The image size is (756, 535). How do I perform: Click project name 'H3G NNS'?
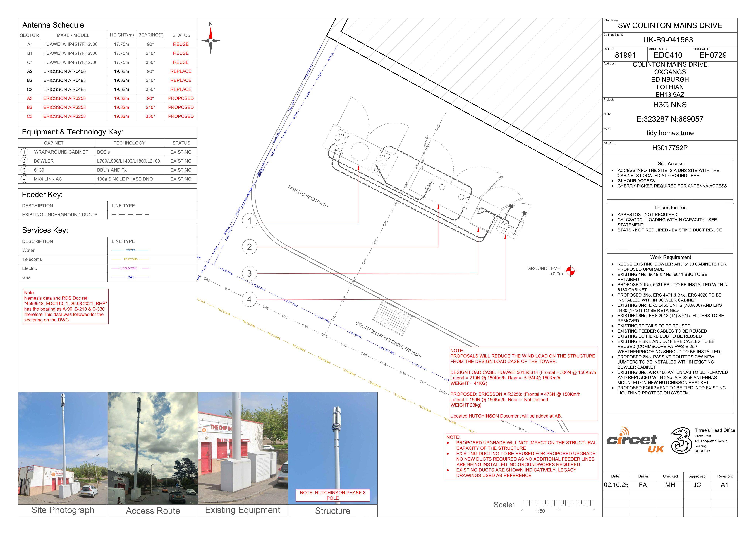click(x=670, y=105)
